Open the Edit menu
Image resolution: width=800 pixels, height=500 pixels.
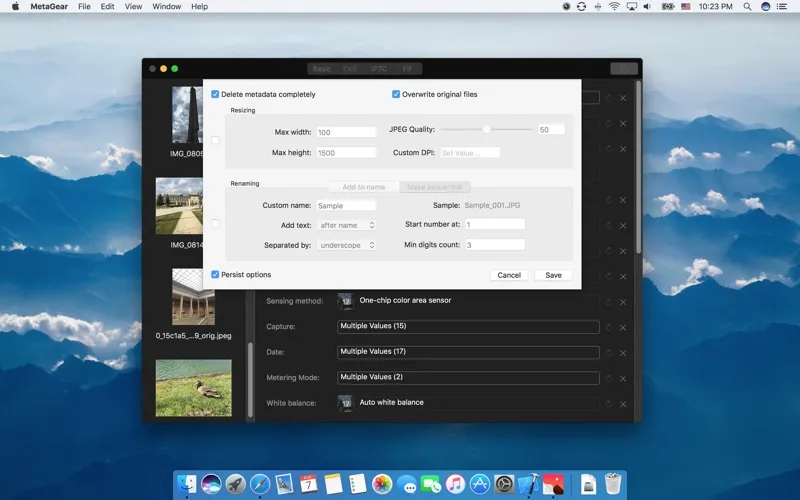[x=107, y=7]
